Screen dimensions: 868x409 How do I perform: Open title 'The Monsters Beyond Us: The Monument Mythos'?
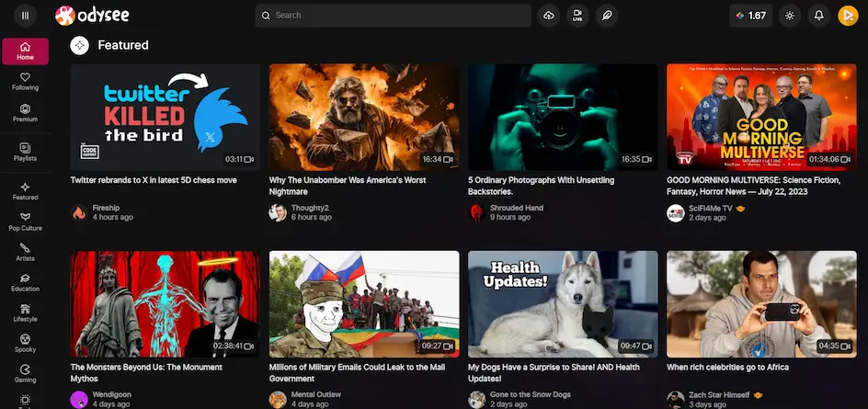point(146,373)
